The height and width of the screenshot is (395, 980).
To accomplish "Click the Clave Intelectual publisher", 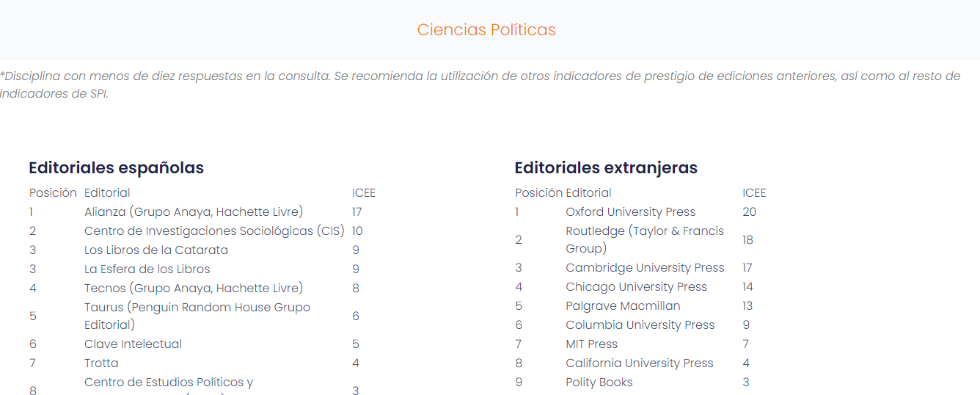I will (x=133, y=344).
